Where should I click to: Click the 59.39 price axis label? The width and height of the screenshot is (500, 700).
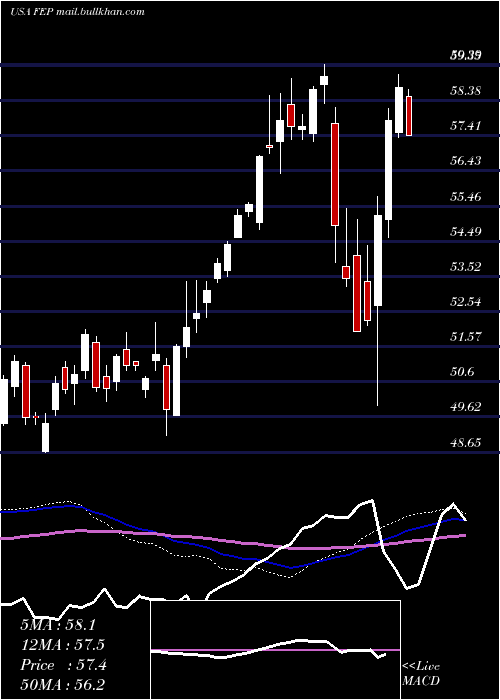coord(465,56)
